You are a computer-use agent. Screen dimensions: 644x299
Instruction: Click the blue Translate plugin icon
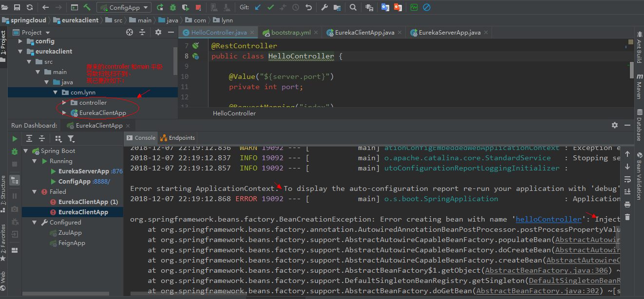[x=385, y=7]
